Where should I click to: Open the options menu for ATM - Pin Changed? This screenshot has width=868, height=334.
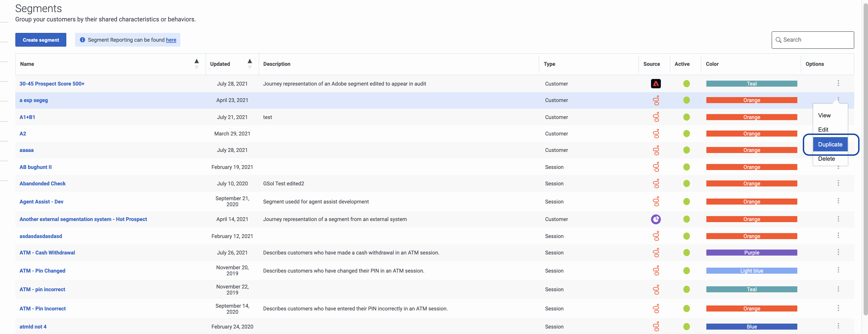(x=838, y=270)
